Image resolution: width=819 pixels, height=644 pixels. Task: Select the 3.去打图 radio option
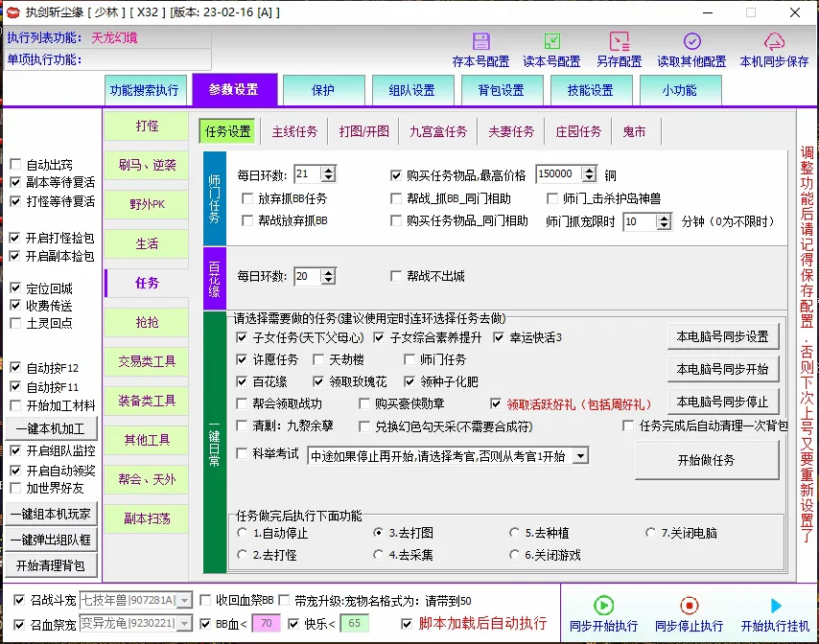(x=379, y=530)
